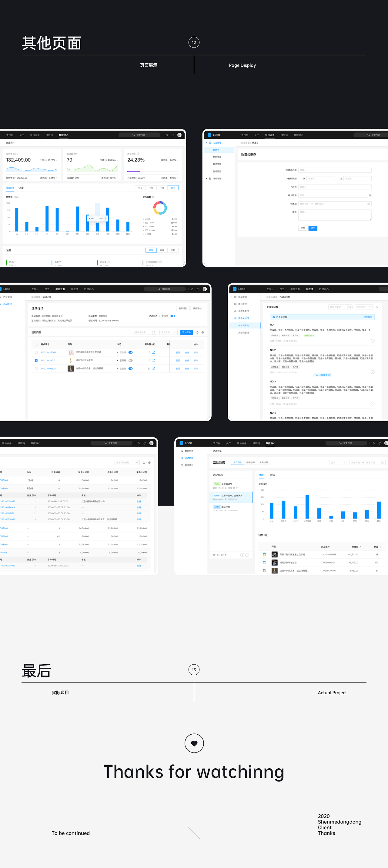This screenshot has width=388, height=868.
Task: Go to the next page in the 活动场次 list
Action: click(x=247, y=555)
